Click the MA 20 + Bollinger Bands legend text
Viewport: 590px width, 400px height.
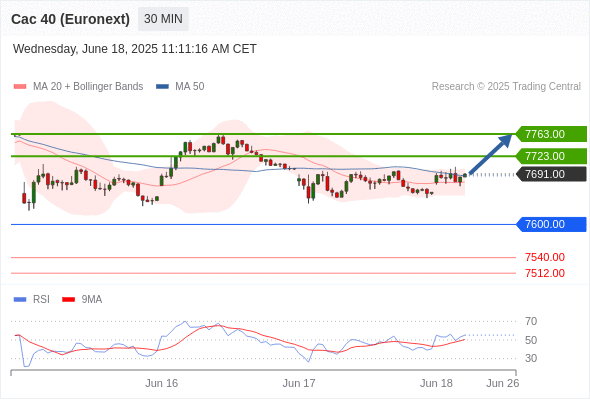click(x=88, y=87)
